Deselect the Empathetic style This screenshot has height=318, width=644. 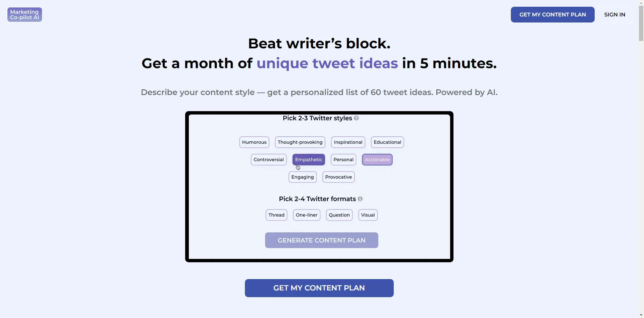point(309,160)
